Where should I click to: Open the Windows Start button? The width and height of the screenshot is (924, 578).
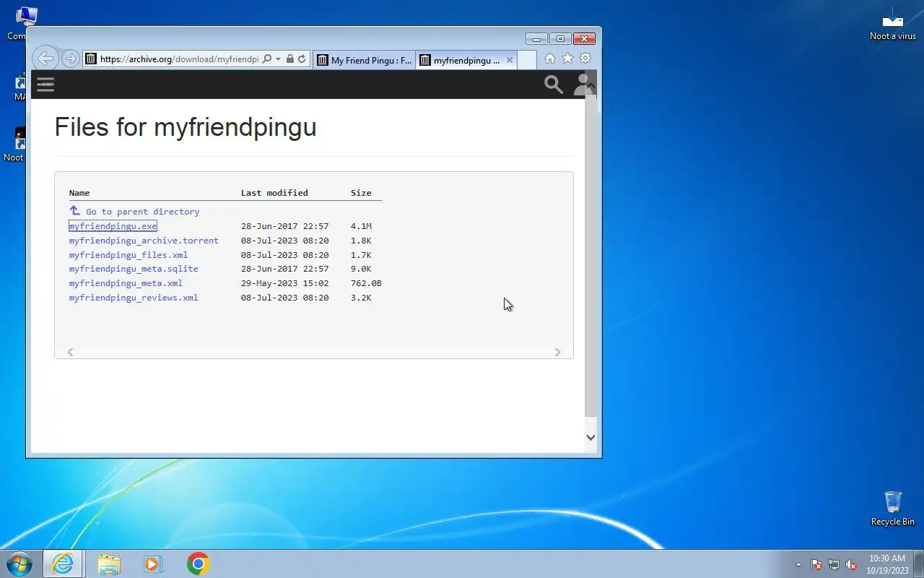tap(19, 564)
